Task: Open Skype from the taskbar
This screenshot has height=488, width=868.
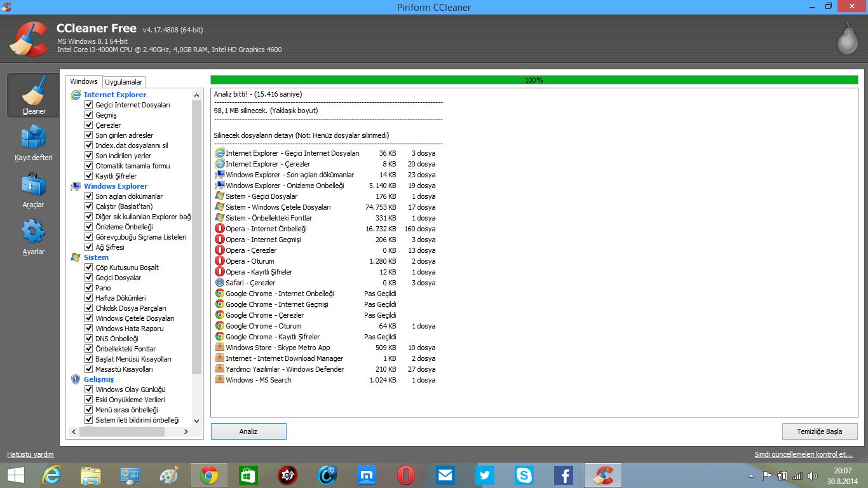Action: pos(524,475)
